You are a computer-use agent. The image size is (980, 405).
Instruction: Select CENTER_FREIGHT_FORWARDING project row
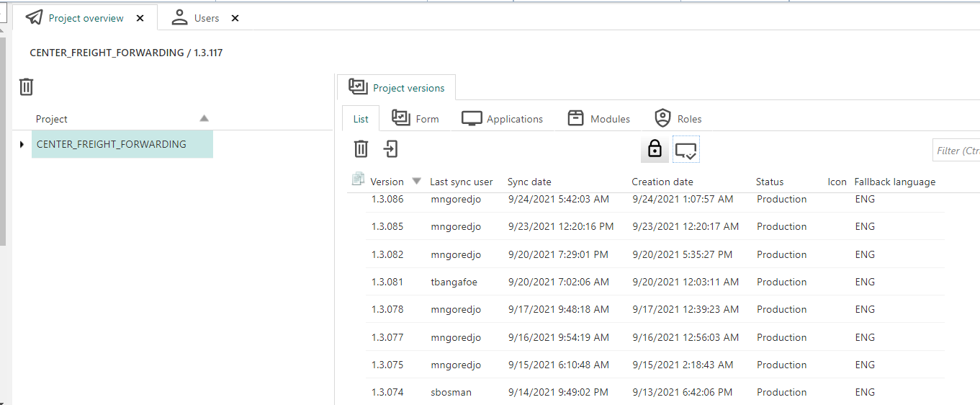[x=122, y=144]
